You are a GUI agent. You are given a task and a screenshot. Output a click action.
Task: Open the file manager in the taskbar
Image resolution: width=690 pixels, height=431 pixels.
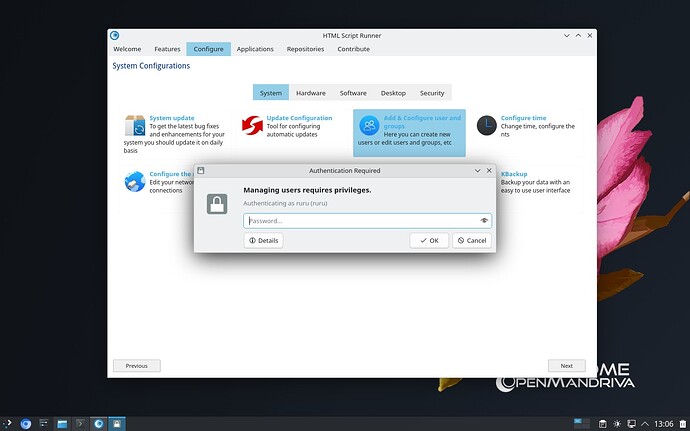(62, 423)
